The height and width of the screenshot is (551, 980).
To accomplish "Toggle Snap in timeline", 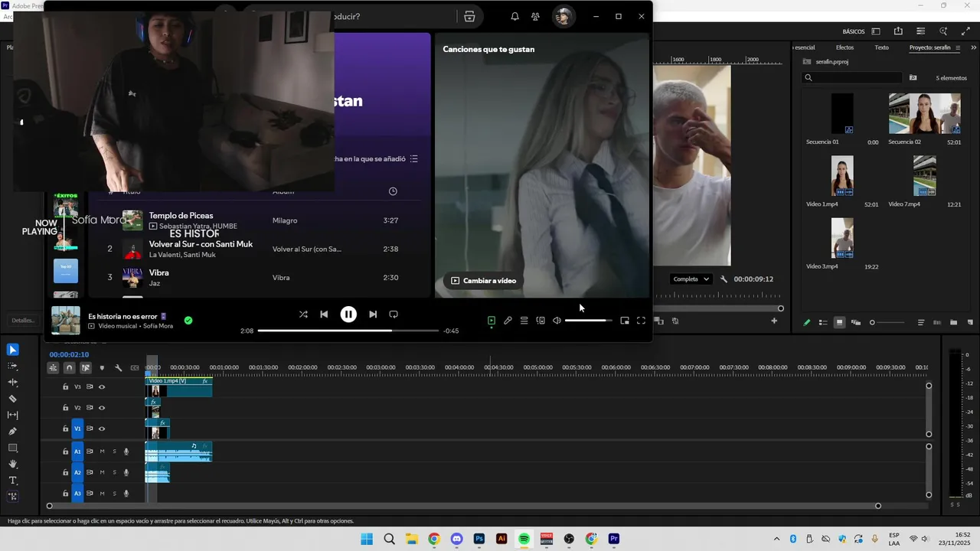I will [x=69, y=368].
